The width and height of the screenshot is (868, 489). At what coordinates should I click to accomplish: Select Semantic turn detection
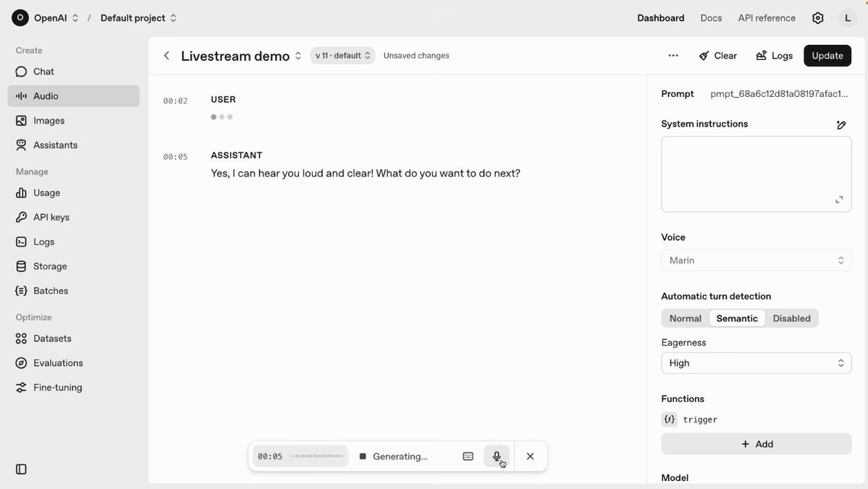737,318
